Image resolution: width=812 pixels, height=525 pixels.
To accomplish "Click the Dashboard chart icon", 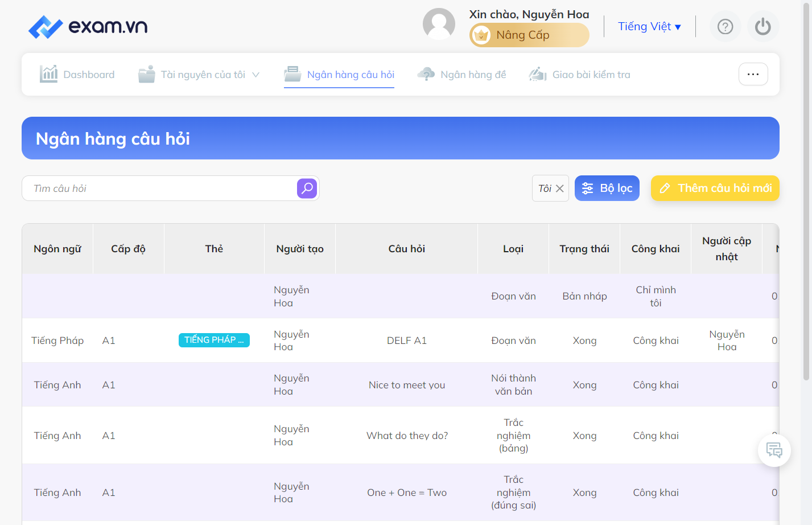I will [x=48, y=74].
